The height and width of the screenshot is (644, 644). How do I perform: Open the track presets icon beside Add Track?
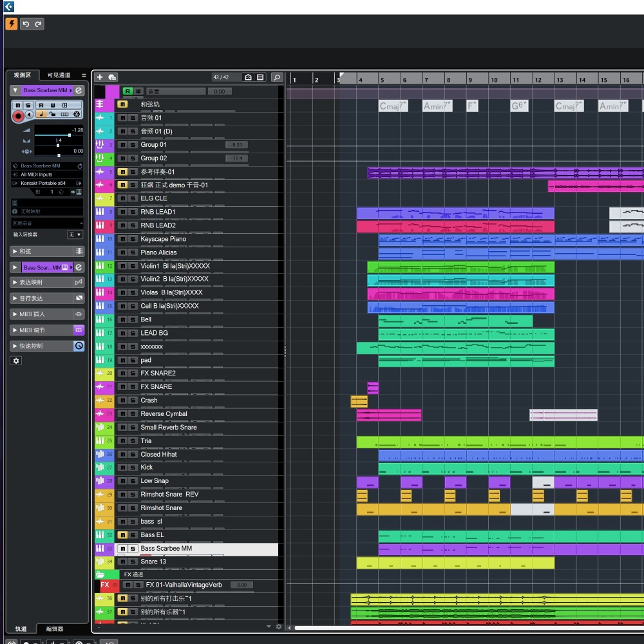pos(112,77)
